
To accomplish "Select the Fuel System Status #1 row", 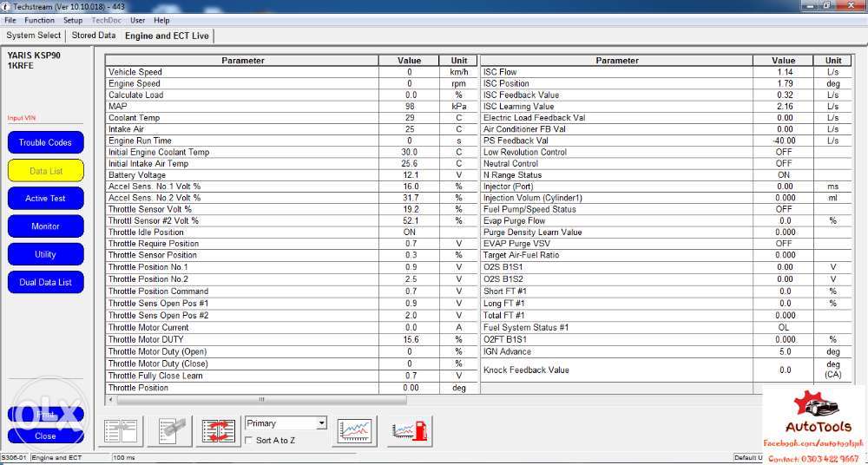I will click(667, 327).
